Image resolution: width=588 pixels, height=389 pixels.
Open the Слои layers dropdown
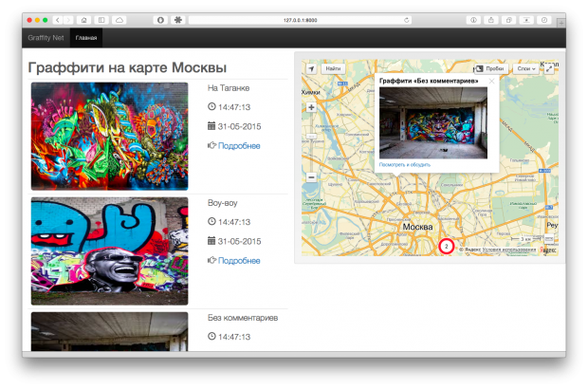pos(526,69)
